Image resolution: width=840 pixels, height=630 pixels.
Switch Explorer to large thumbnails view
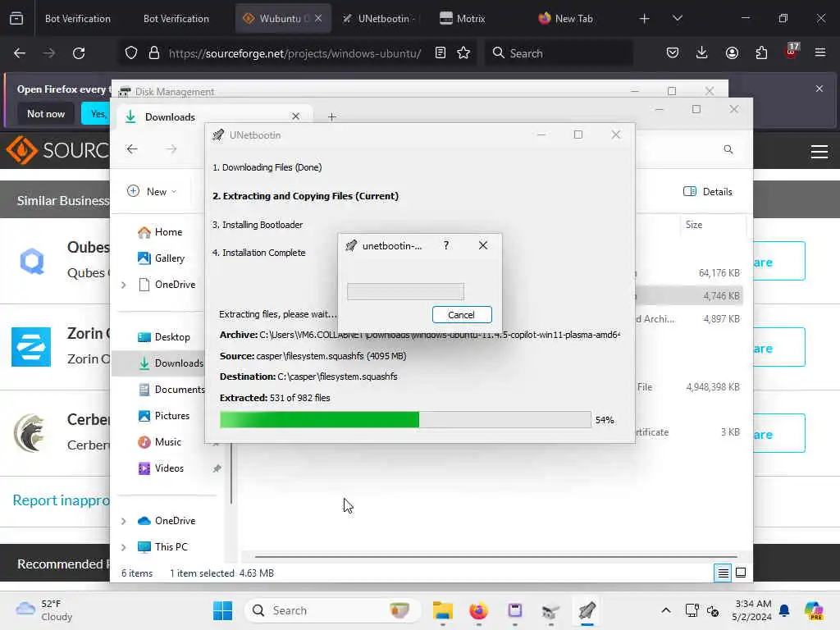point(741,573)
